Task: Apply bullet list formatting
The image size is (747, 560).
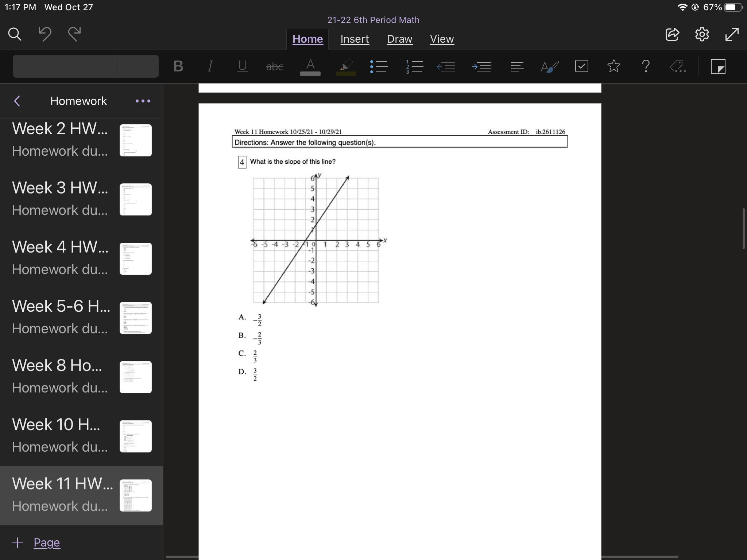Action: [379, 66]
